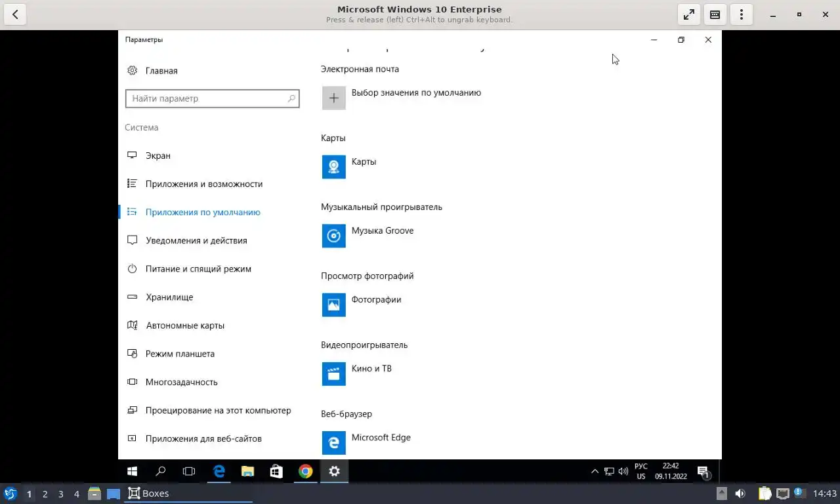Click the Кино и ТВ app icon
The image size is (840, 504).
pos(333,373)
